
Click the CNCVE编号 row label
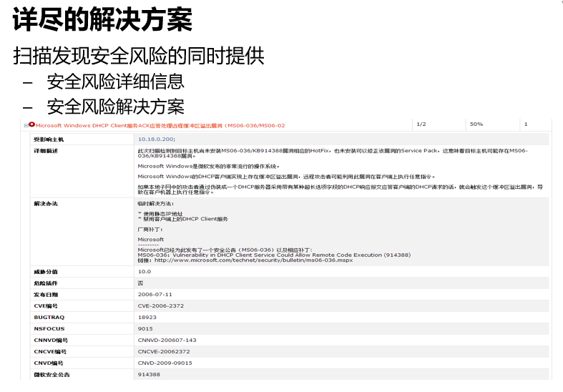pos(50,352)
